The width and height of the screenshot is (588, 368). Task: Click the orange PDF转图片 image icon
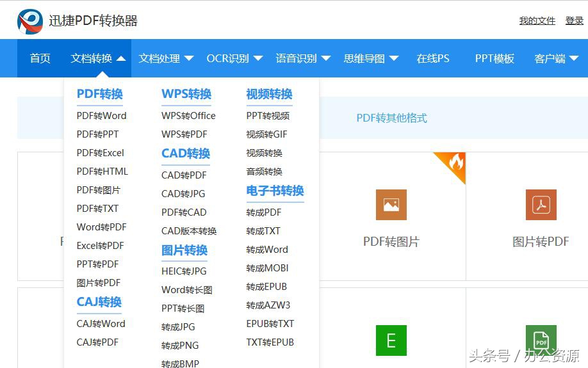(391, 205)
